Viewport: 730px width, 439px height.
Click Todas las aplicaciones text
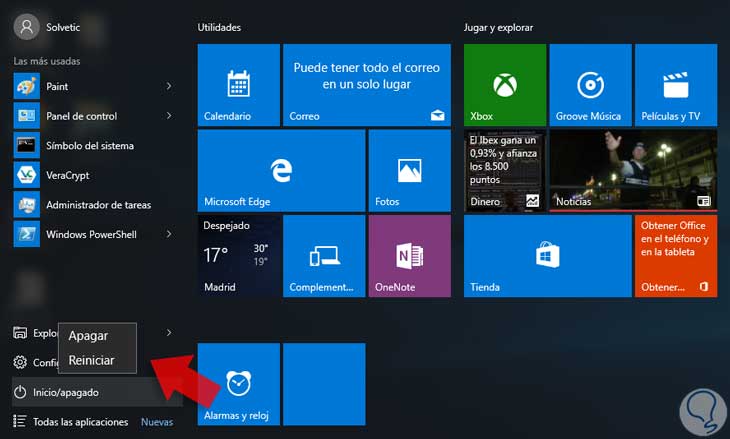tap(81, 422)
